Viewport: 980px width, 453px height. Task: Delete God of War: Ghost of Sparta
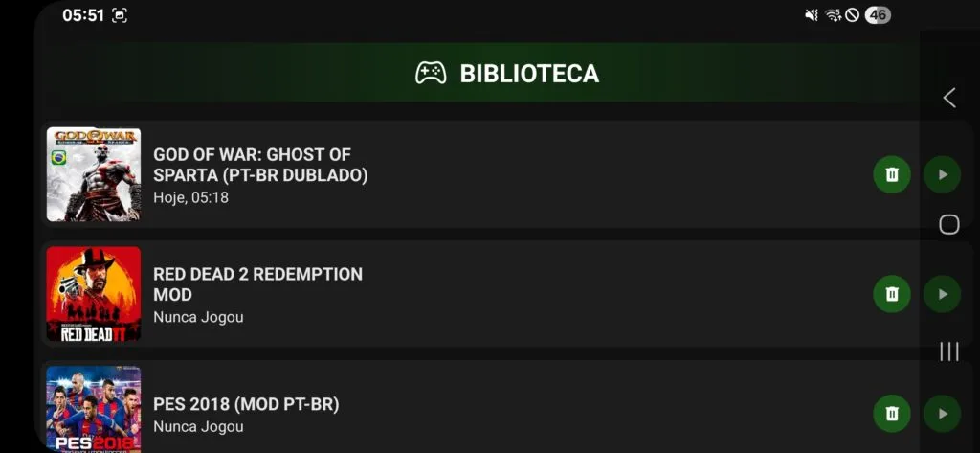click(892, 174)
